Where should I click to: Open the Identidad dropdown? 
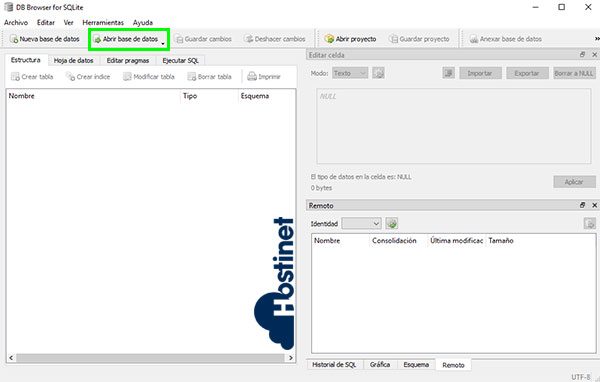coord(361,224)
